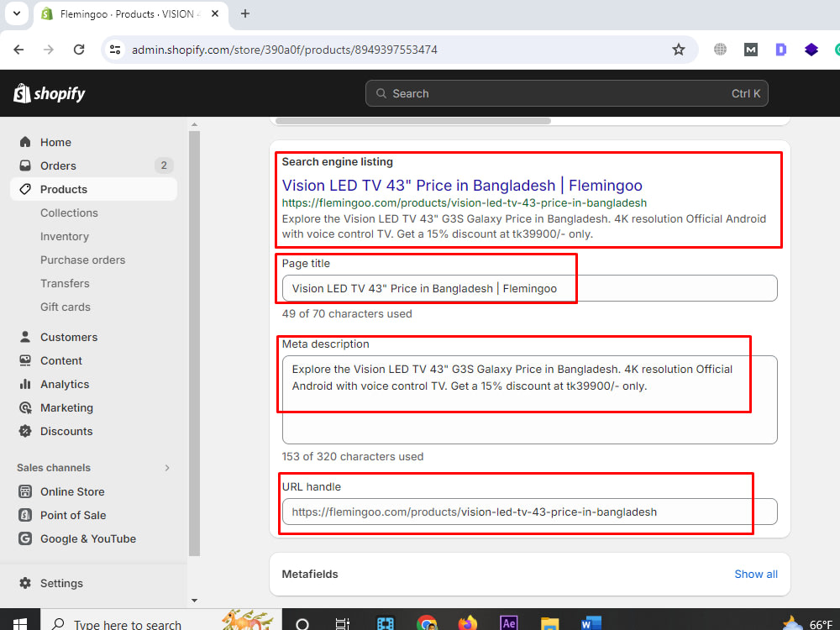Open Point of Sale channel
The width and height of the screenshot is (840, 630).
pos(73,516)
